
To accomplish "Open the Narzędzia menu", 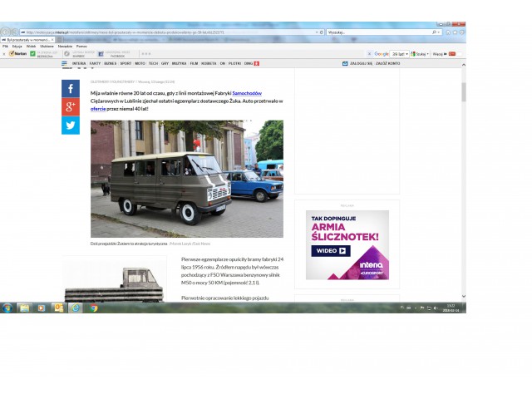I will click(x=65, y=46).
